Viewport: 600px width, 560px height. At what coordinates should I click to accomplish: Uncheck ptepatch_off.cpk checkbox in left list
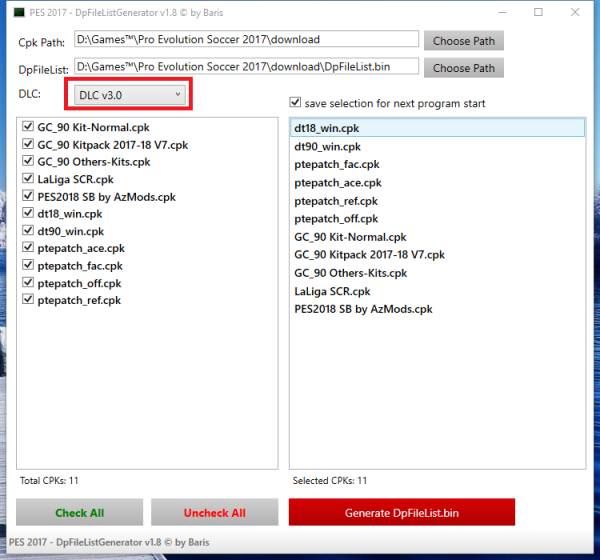tap(28, 282)
